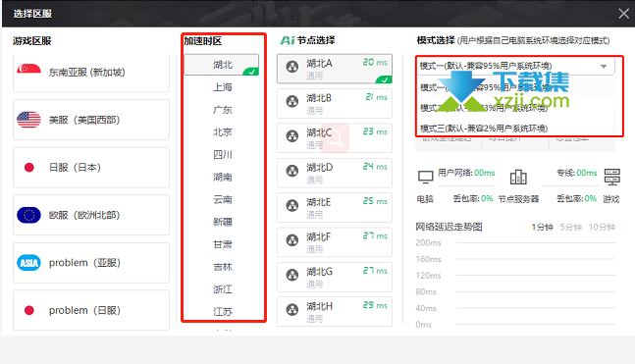Screen dimensions: 635x364
Task: Click the node icon of 湖北A
Action: click(292, 67)
